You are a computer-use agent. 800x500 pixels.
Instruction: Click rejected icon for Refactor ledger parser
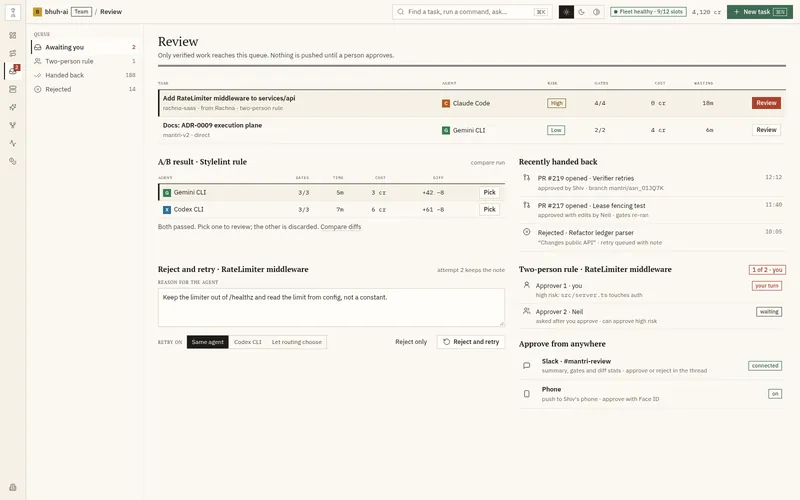(x=527, y=232)
